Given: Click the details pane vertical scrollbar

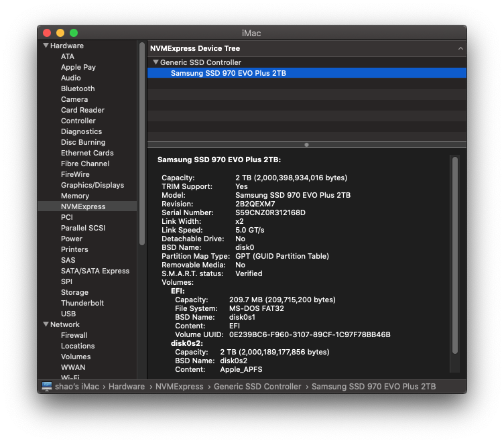Looking at the screenshot, I should (x=454, y=255).
